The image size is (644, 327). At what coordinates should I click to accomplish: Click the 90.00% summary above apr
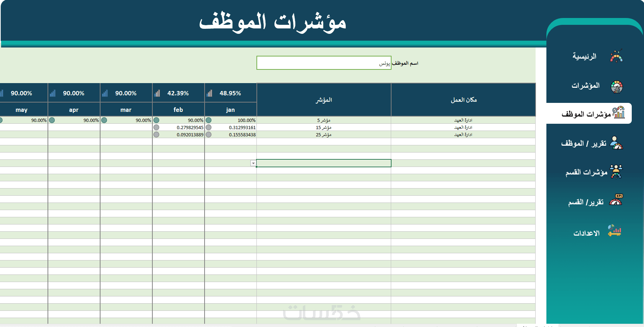[x=73, y=93]
